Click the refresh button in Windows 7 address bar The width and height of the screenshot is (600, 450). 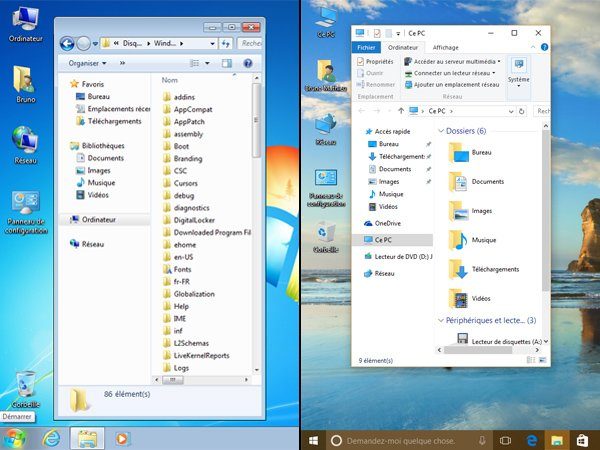pyautogui.click(x=225, y=44)
